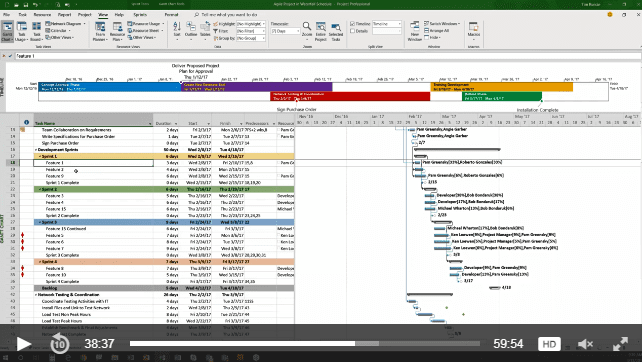
Task: Click Arrange All windows
Action: pyautogui.click(x=437, y=31)
